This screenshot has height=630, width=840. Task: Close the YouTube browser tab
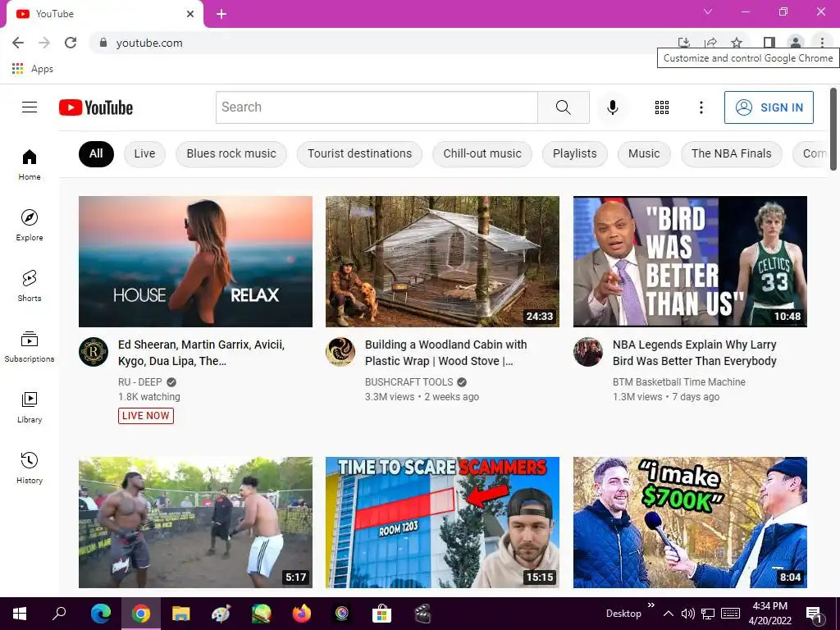tap(190, 14)
